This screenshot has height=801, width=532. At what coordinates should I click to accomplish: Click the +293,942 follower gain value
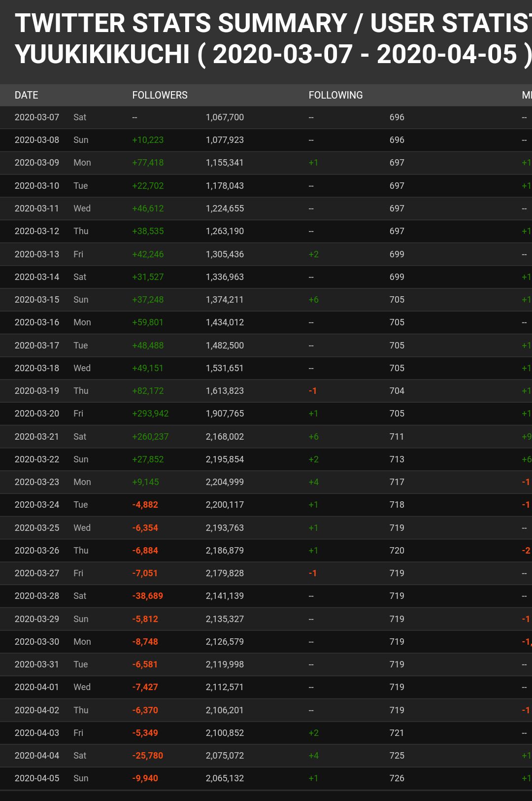[x=150, y=414]
